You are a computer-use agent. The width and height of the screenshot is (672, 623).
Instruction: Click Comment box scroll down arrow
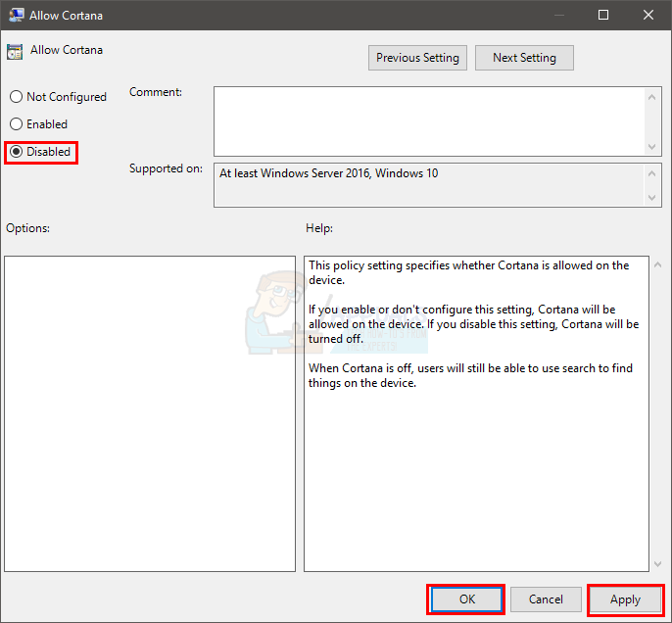(x=651, y=147)
